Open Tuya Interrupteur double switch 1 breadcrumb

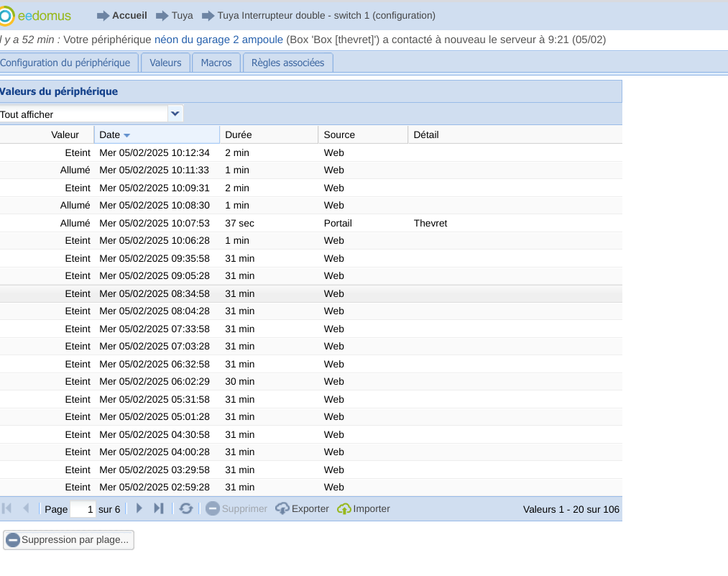[x=326, y=15]
